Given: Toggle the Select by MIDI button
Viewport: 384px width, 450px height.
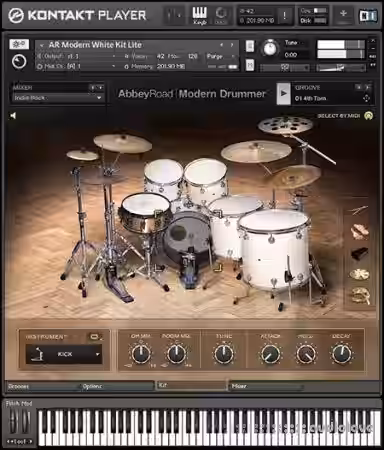Looking at the screenshot, I should point(368,116).
